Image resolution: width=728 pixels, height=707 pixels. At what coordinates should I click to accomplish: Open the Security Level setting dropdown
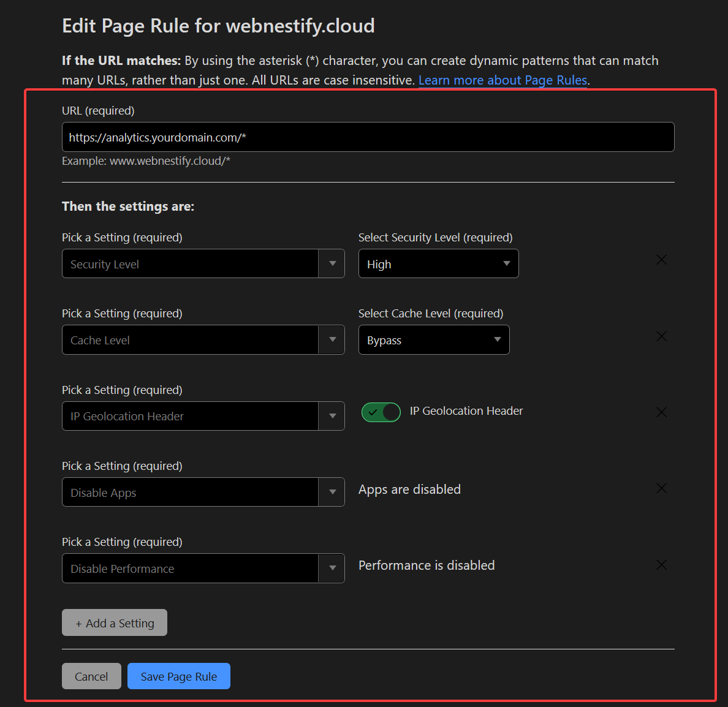coord(190,264)
